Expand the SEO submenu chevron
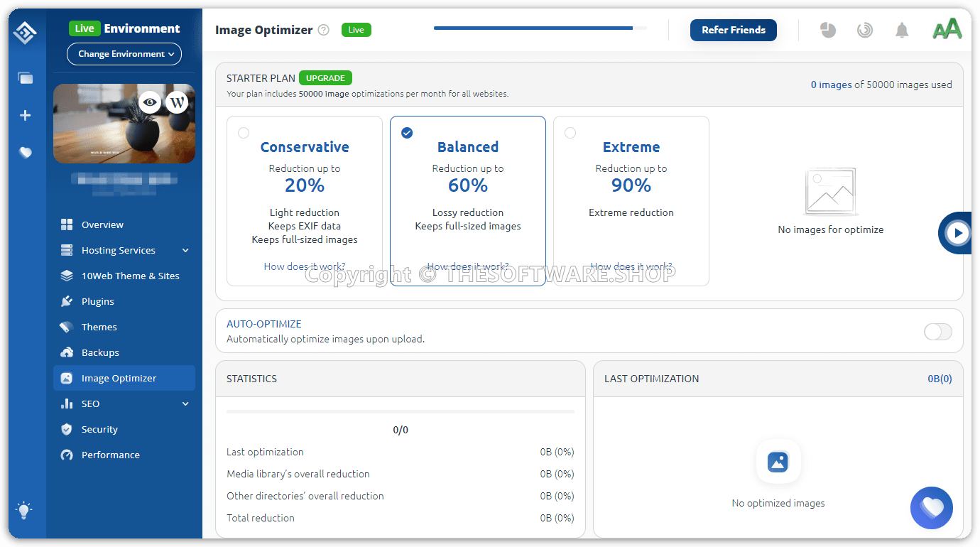Viewport: 980px width, 547px height. pyautogui.click(x=185, y=404)
